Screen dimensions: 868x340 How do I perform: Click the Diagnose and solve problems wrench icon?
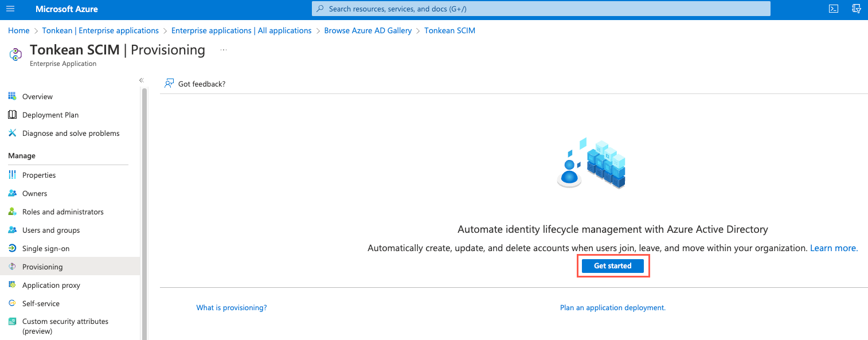(13, 133)
